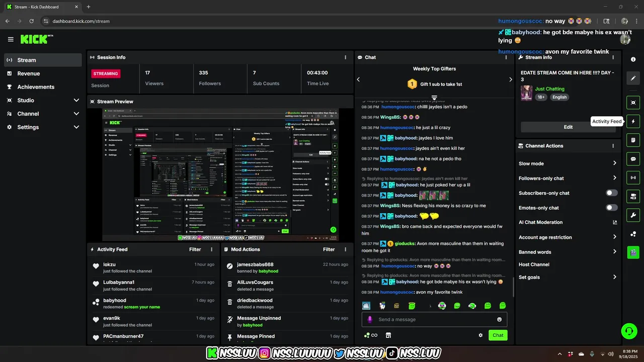The image size is (644, 362).
Task: Open Session Info three-dot options
Action: (345, 57)
